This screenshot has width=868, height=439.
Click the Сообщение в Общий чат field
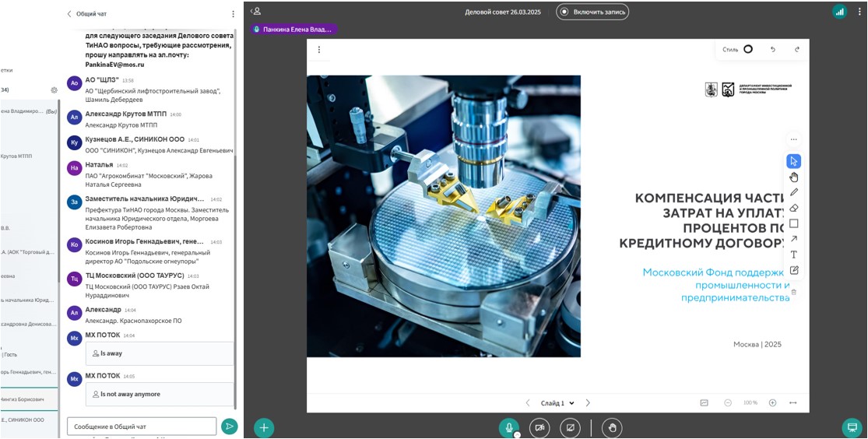141,427
